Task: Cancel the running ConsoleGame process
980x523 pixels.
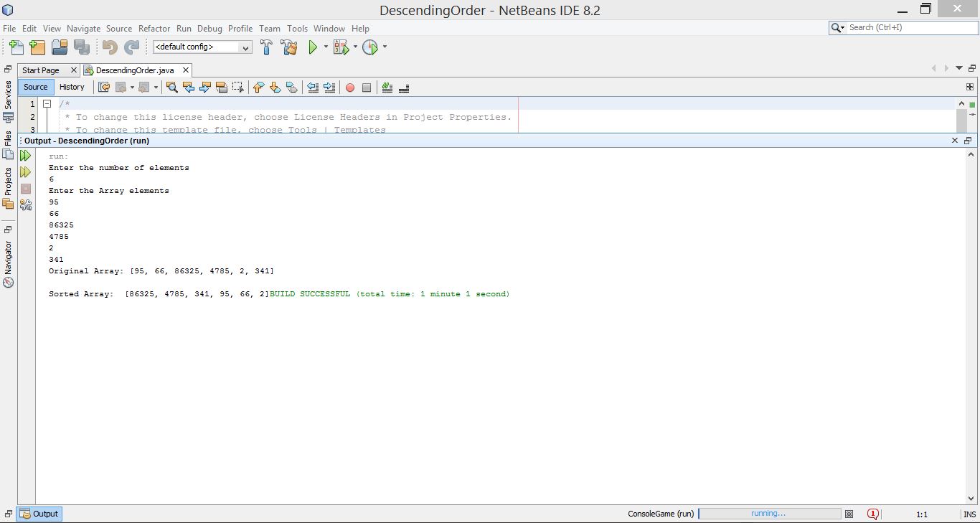Action: (x=849, y=514)
